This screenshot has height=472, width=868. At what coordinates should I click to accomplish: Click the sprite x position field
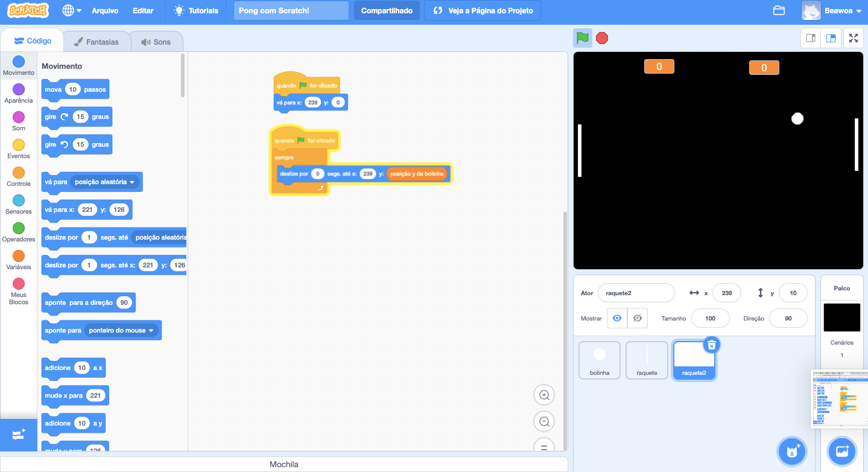pos(727,293)
